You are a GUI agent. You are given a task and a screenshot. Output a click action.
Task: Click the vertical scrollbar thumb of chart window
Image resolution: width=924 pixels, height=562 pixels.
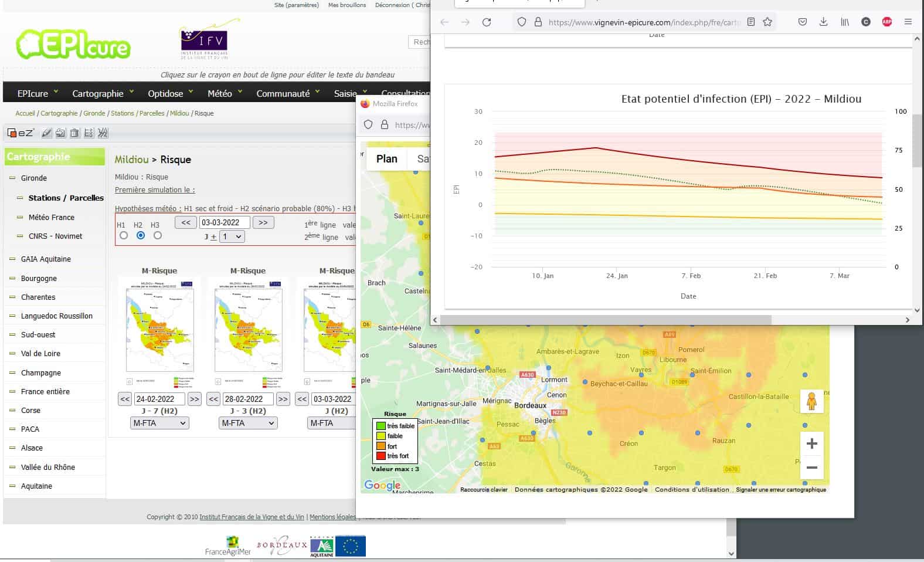click(x=917, y=141)
